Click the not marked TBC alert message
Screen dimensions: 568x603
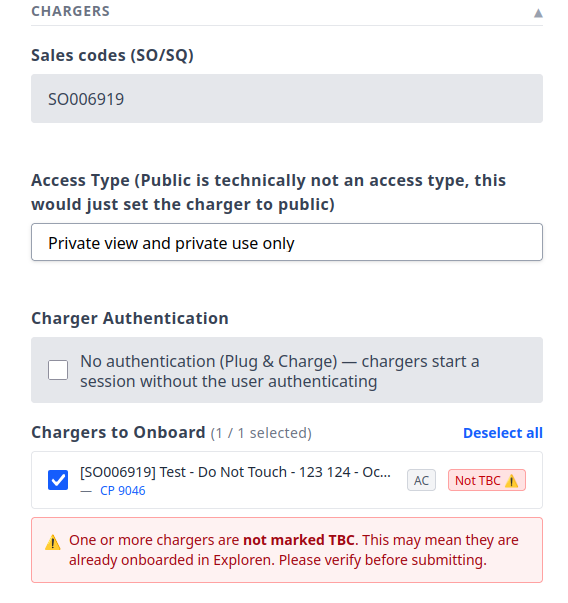294,550
